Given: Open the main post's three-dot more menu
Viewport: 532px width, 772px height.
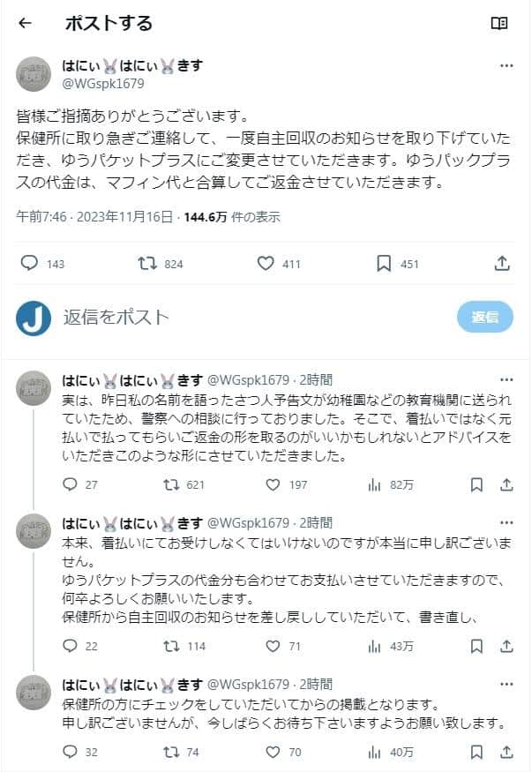Looking at the screenshot, I should [x=506, y=65].
